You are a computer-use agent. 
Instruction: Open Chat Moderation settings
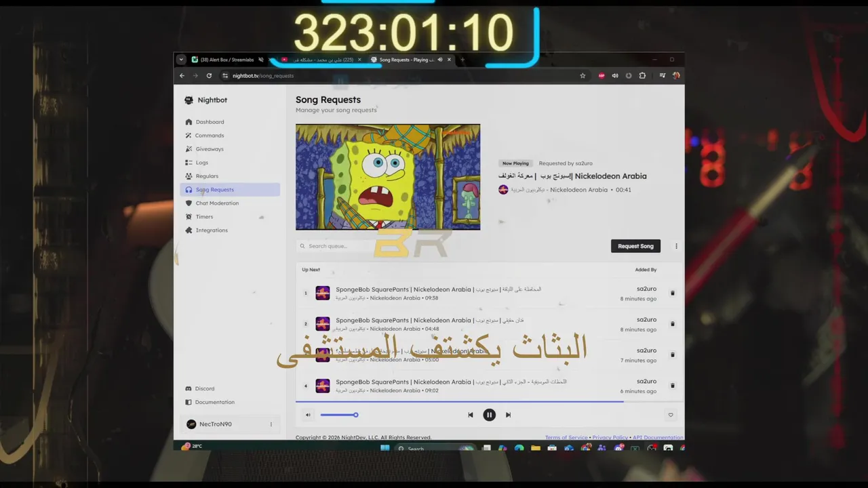coord(230,203)
